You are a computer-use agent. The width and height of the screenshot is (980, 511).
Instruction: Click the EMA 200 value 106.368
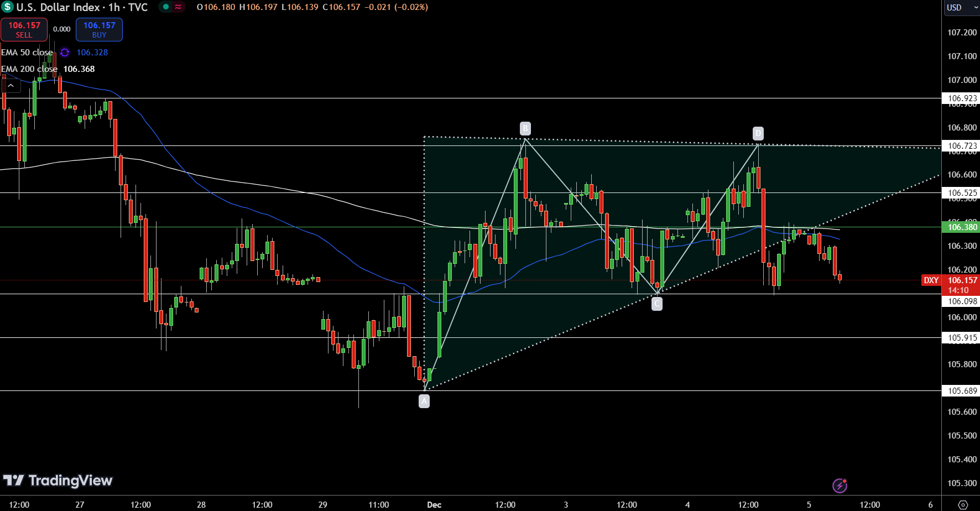click(79, 69)
